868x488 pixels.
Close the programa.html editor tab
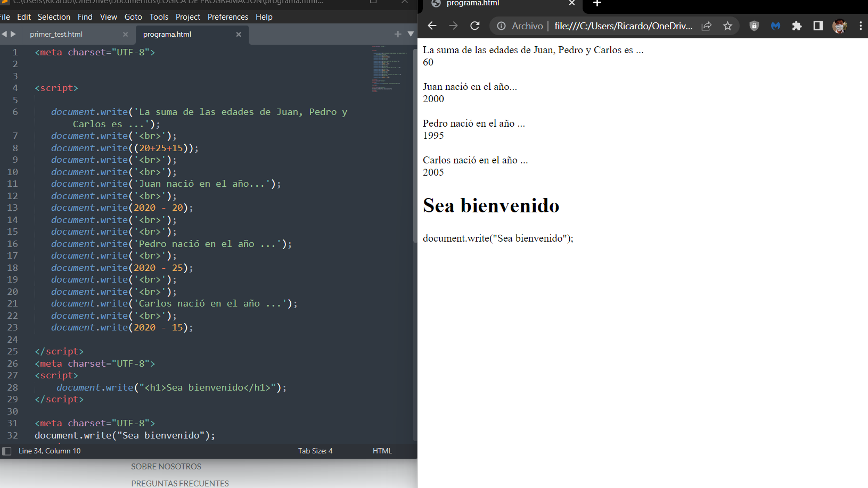click(239, 35)
